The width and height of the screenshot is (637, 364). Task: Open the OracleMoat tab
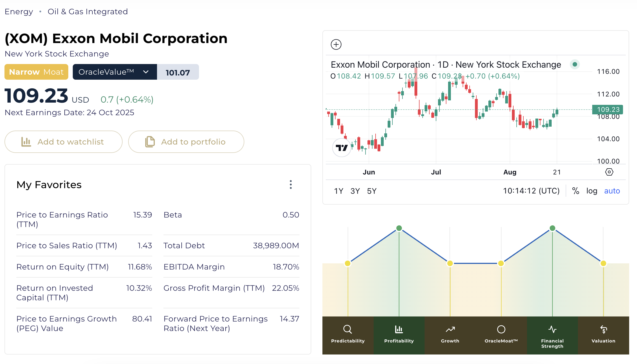(501, 335)
